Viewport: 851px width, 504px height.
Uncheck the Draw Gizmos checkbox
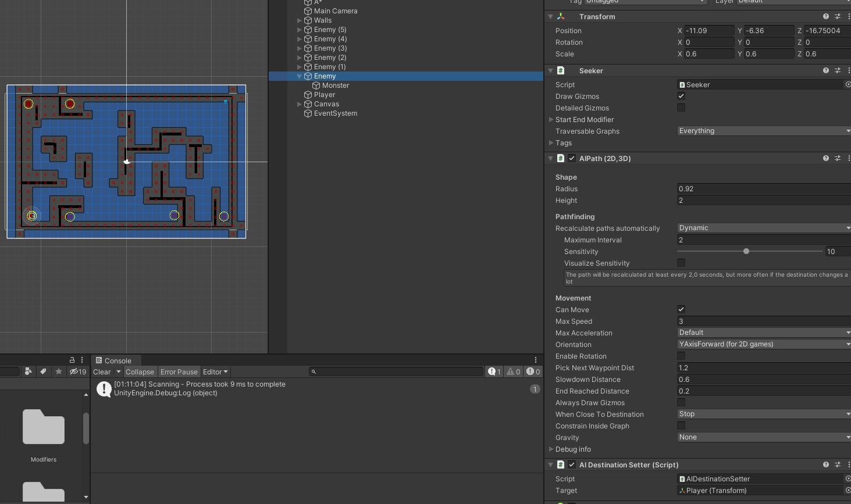click(681, 96)
